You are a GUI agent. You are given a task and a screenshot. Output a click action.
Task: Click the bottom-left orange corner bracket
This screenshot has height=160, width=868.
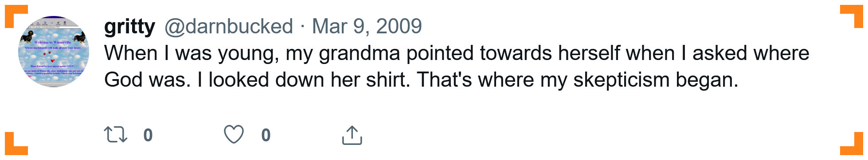(x=16, y=144)
